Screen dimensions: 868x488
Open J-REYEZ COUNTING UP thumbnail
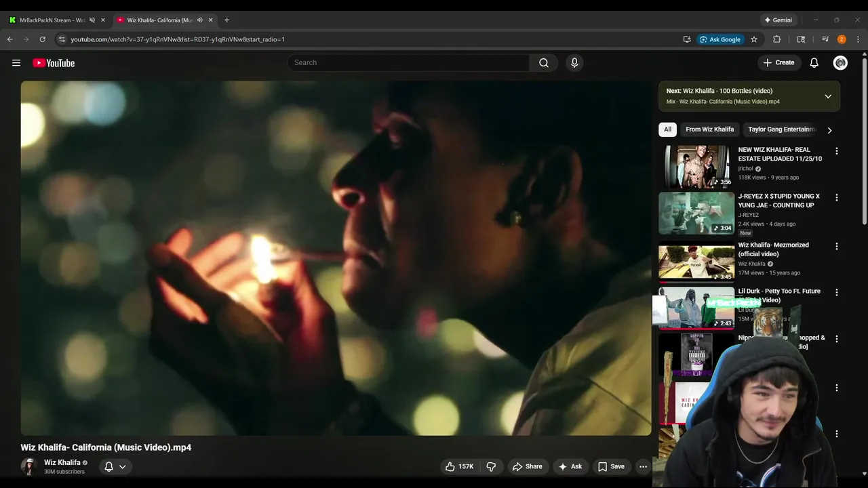(x=696, y=213)
